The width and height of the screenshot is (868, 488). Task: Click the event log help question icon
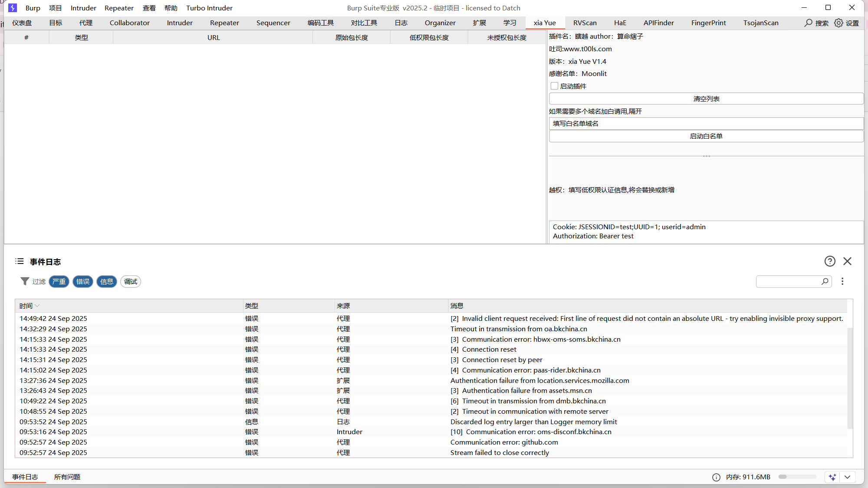[830, 261]
